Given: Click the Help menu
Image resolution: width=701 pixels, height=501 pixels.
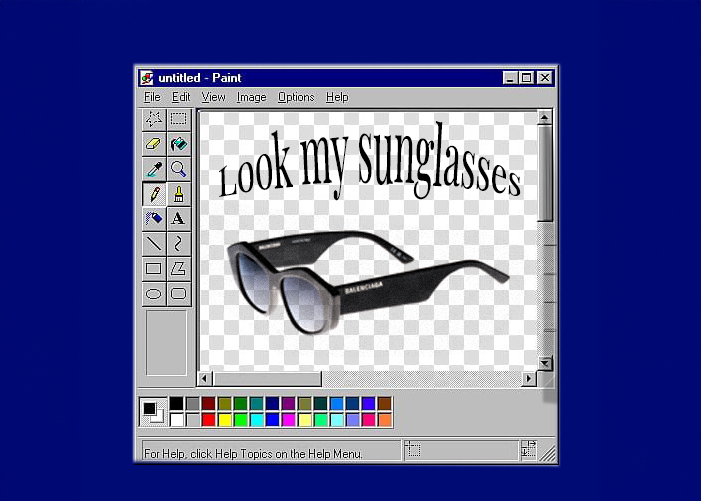Looking at the screenshot, I should (337, 97).
